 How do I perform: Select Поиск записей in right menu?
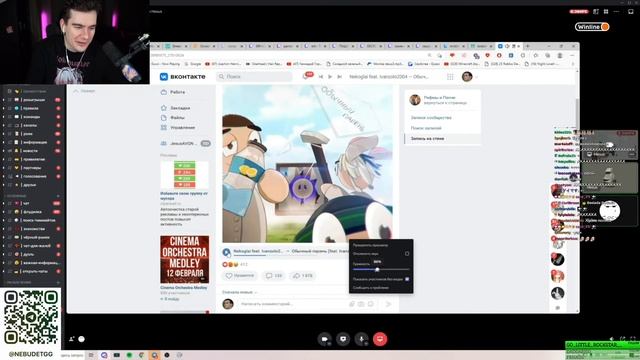pos(426,128)
